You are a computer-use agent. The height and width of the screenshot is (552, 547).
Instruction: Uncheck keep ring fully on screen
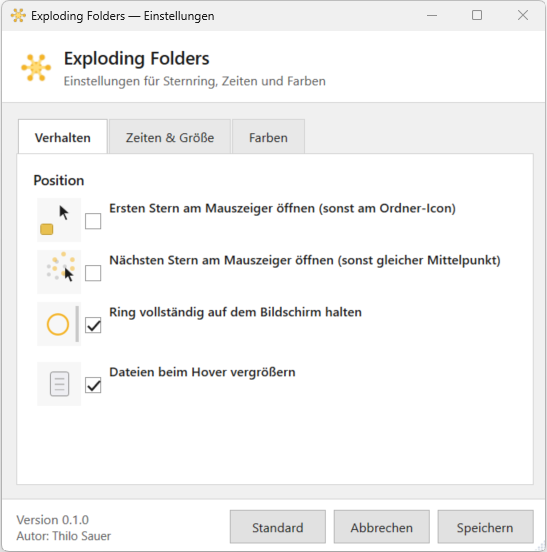[93, 325]
